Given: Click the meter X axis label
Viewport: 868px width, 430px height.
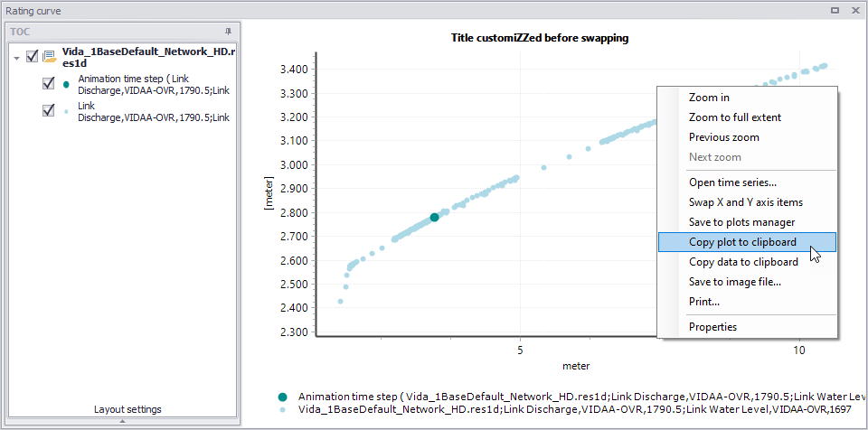Looking at the screenshot, I should click(x=576, y=366).
